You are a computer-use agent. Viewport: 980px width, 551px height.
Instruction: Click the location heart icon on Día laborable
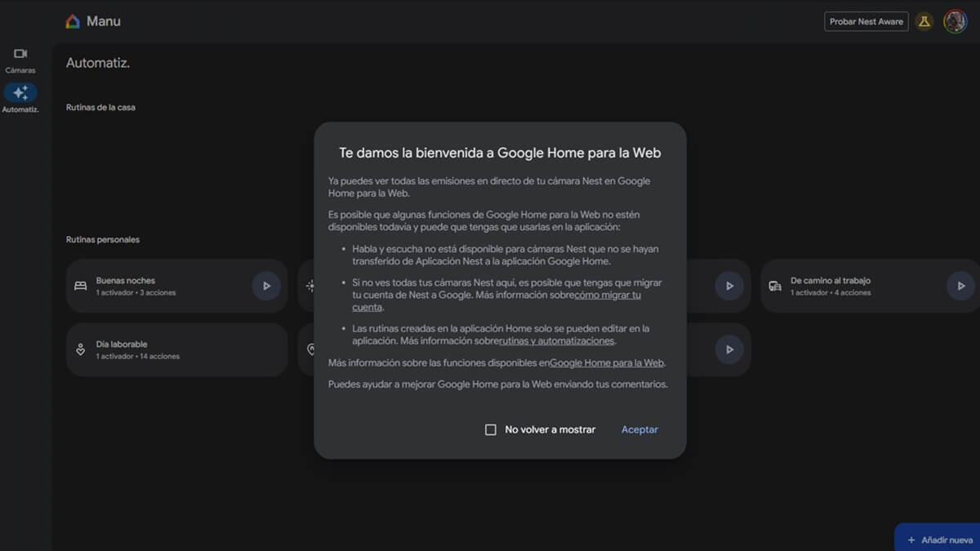[80, 349]
